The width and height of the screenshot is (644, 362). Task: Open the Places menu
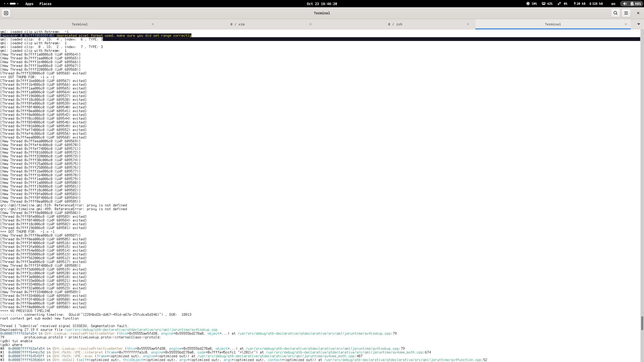45,4
